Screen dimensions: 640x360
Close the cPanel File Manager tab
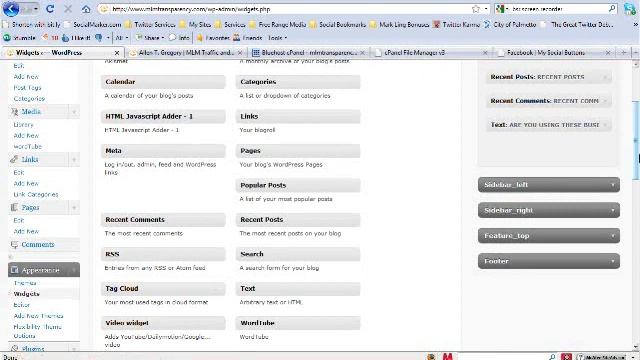pyautogui.click(x=485, y=53)
